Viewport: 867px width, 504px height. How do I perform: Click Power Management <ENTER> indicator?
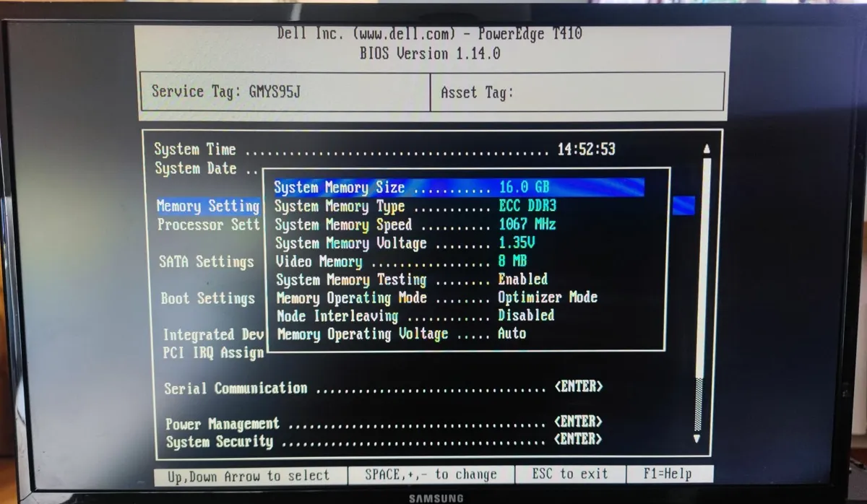[x=579, y=422]
